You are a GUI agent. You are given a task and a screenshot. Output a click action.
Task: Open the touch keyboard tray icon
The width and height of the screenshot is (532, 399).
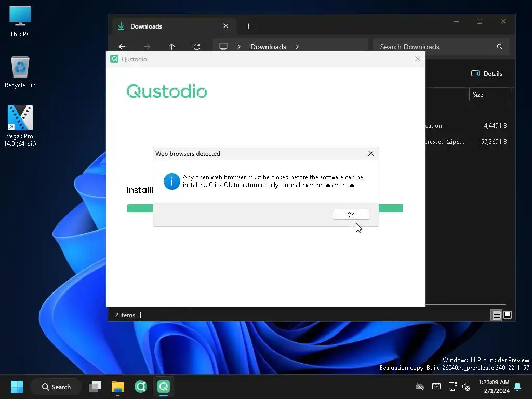[436, 387]
